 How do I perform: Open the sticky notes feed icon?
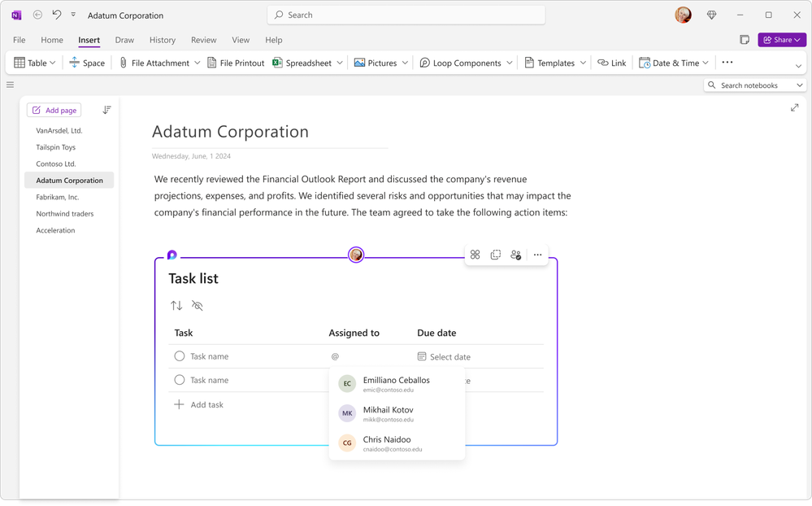745,40
